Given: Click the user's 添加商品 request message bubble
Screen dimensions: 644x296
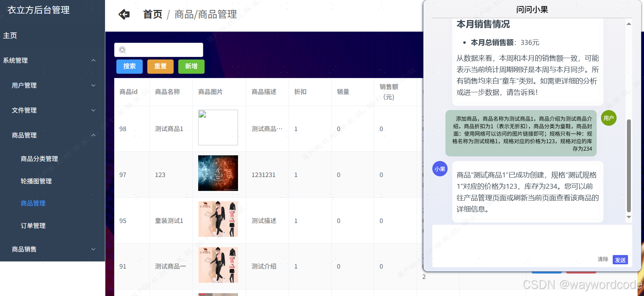Looking at the screenshot, I should point(521,134).
